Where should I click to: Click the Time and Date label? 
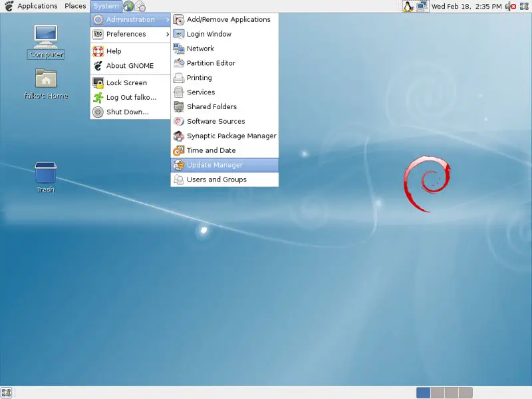211,151
